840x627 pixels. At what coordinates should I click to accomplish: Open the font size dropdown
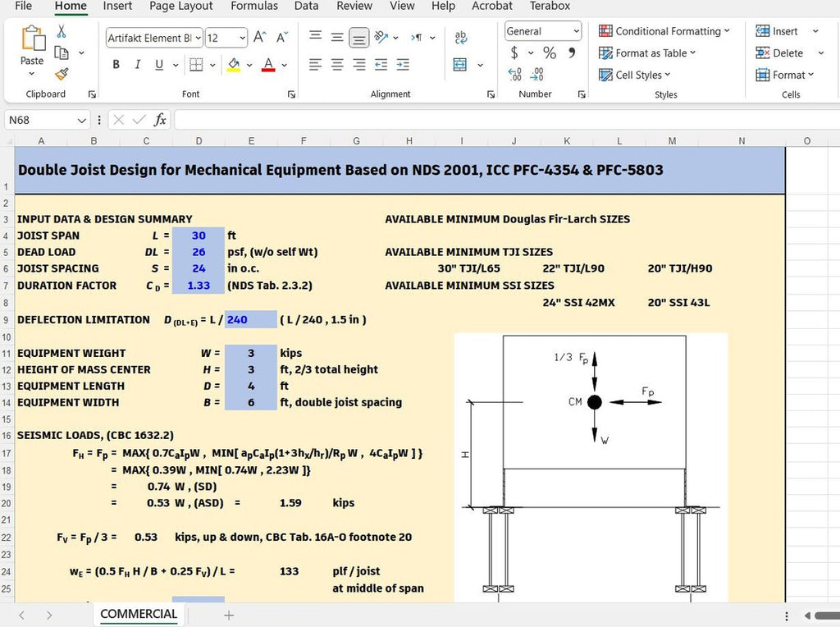(242, 38)
